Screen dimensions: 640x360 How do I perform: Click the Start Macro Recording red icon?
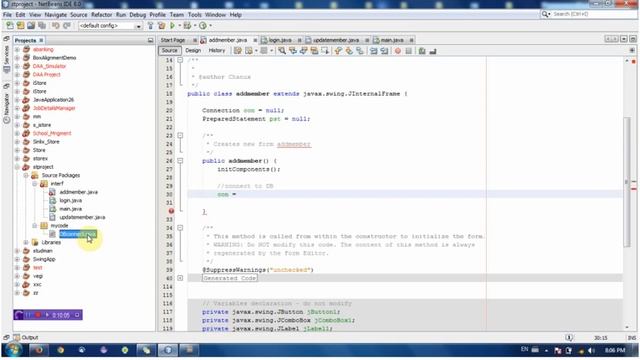[x=398, y=51]
